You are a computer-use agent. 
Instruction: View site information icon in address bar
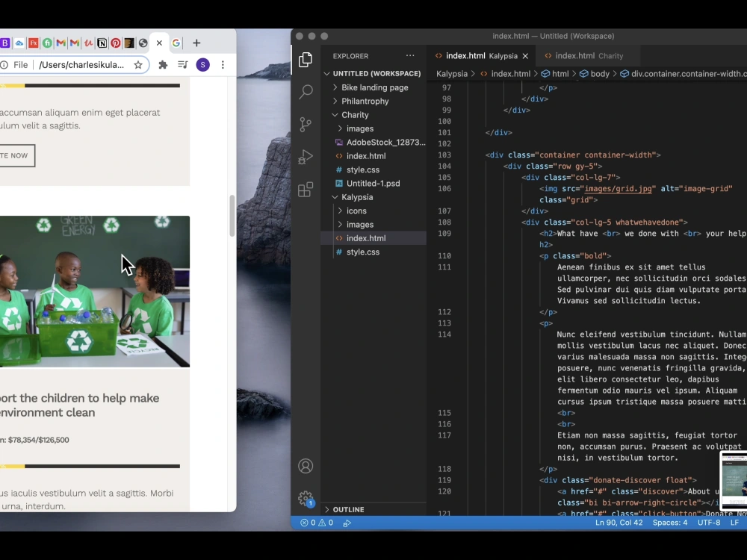tap(4, 65)
